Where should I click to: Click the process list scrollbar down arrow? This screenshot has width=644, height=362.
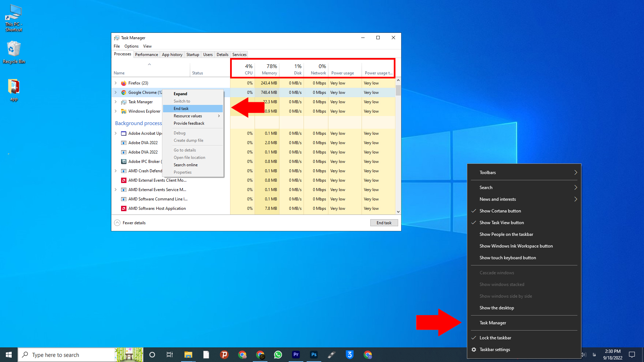pos(398,212)
